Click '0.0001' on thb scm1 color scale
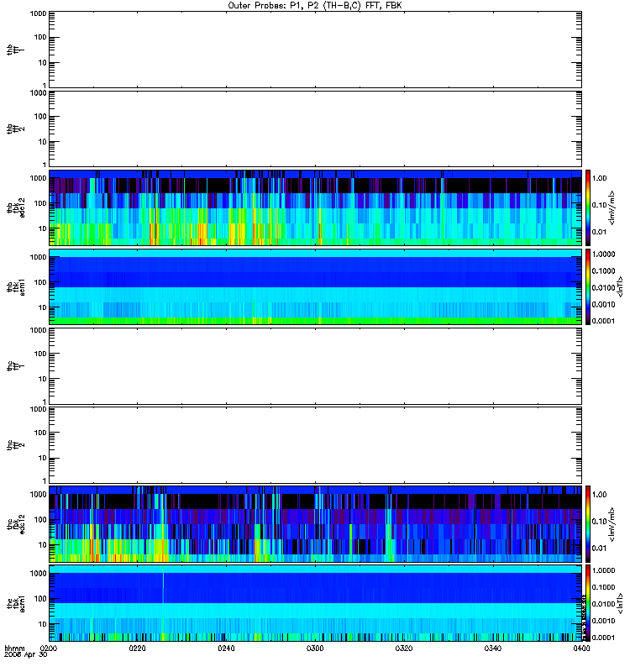Image resolution: width=630 pixels, height=672 pixels. [603, 321]
